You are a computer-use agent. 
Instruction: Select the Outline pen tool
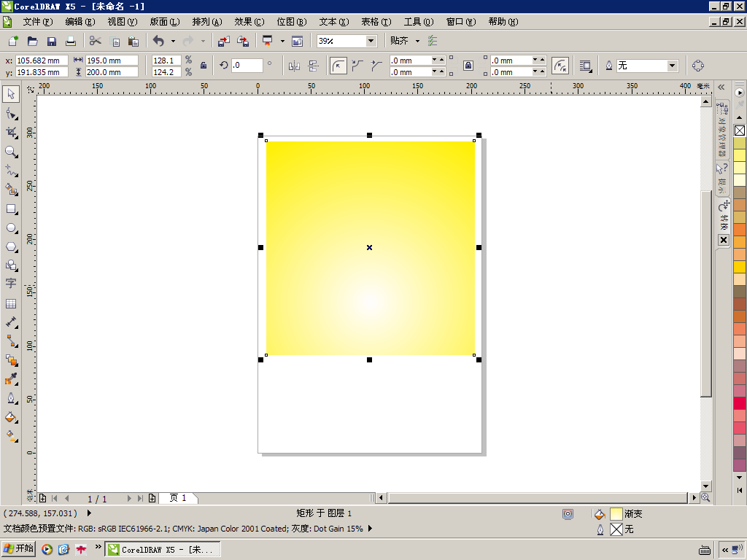click(11, 398)
